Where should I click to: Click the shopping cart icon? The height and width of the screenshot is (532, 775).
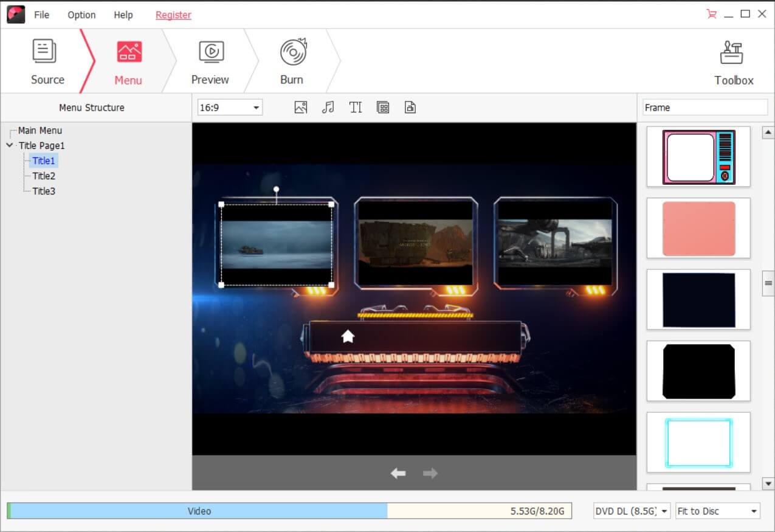710,13
